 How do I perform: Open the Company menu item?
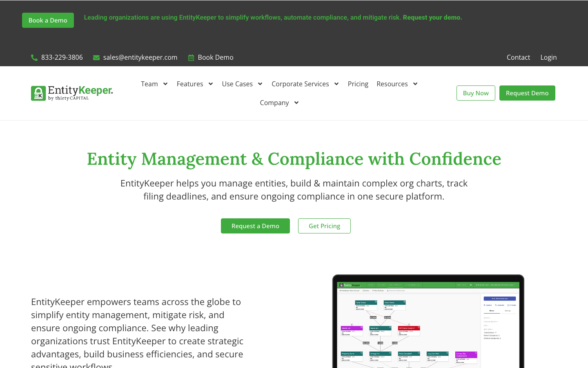click(x=274, y=103)
